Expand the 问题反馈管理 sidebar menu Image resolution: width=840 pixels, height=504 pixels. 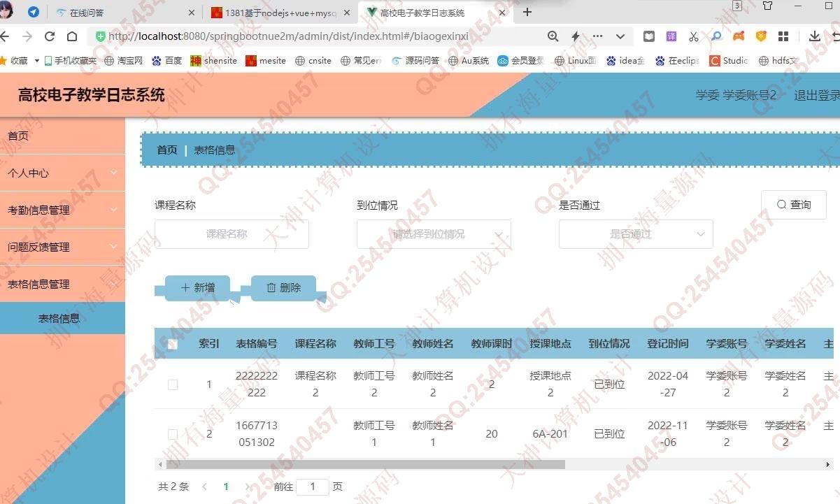(x=62, y=247)
